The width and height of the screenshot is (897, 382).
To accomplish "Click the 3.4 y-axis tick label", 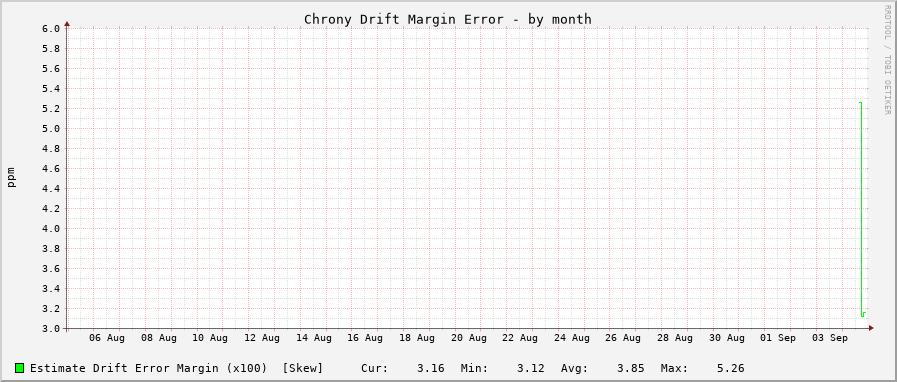I will click(x=51, y=289).
